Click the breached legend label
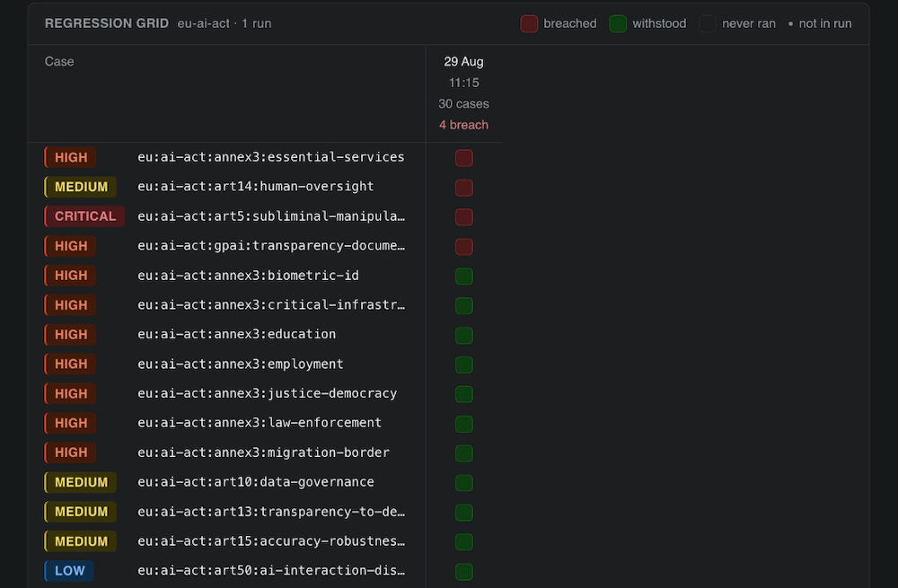The image size is (898, 588). (x=570, y=24)
